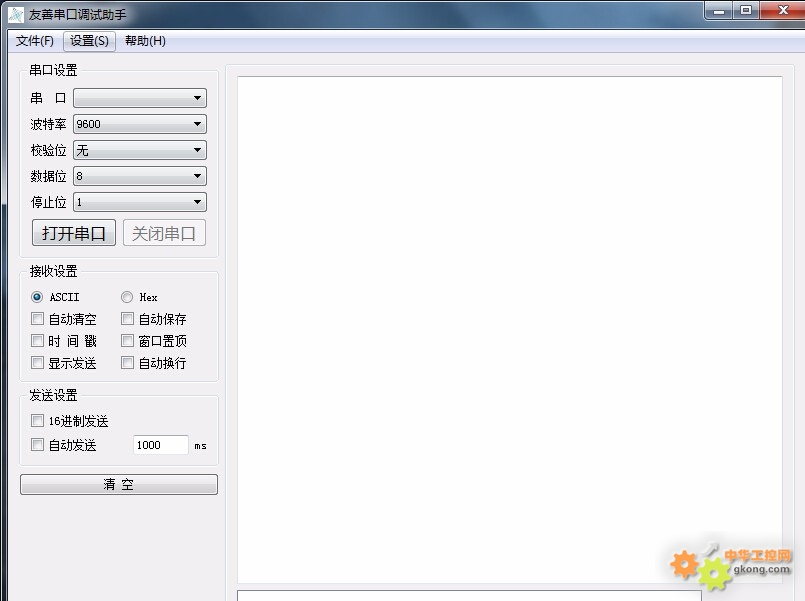Close the 友善串口调试助手 window
The image size is (805, 601).
(783, 11)
